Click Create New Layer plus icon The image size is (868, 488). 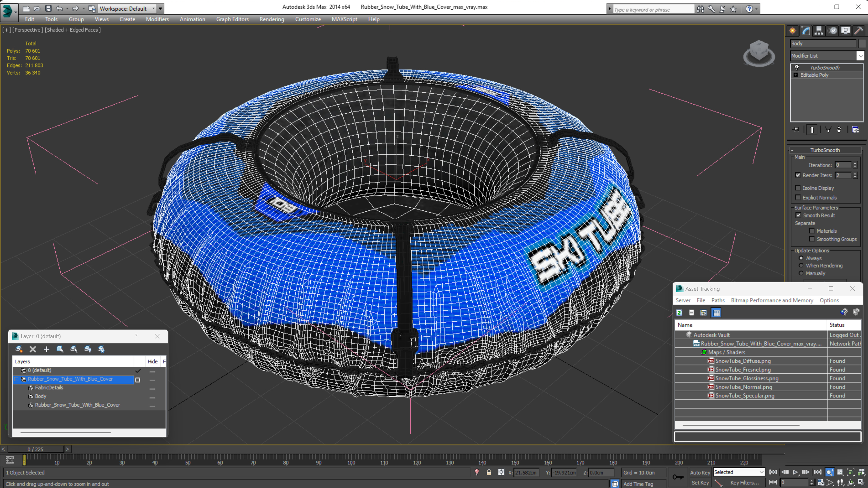coord(47,349)
